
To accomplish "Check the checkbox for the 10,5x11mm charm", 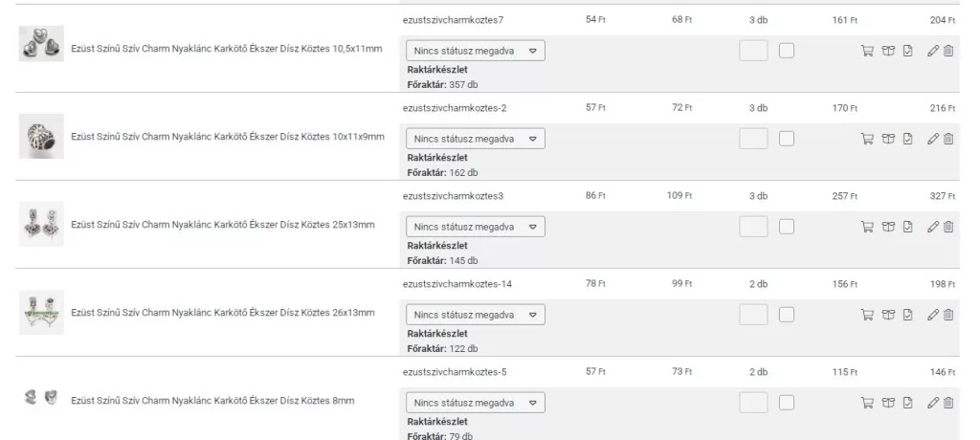I will coord(787,51).
